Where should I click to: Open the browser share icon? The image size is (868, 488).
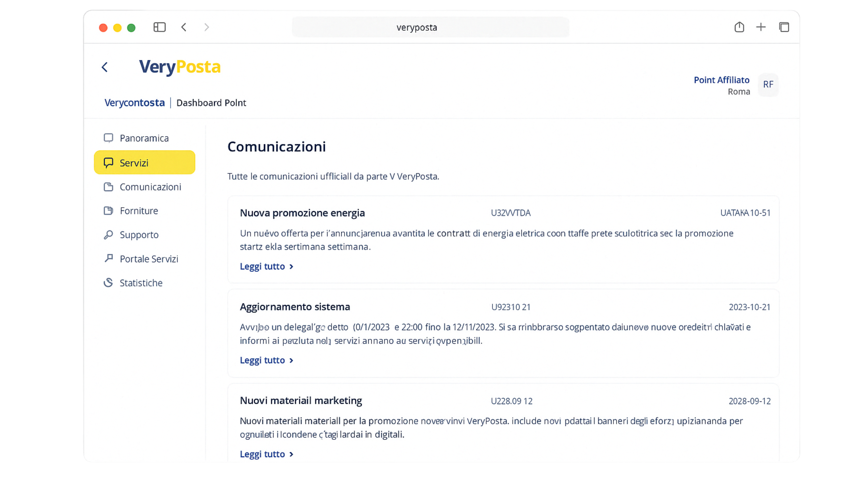point(739,27)
